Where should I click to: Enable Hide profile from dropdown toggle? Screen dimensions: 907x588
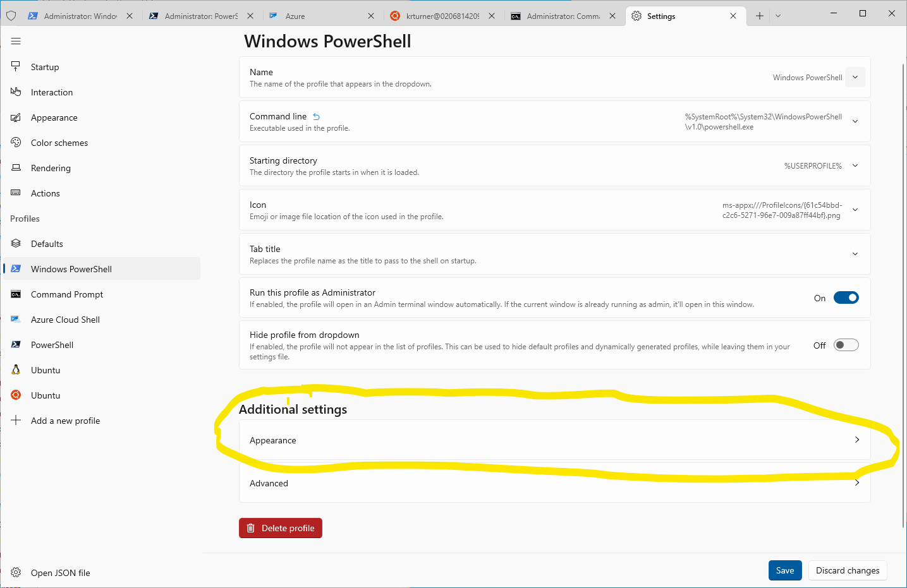click(x=846, y=345)
